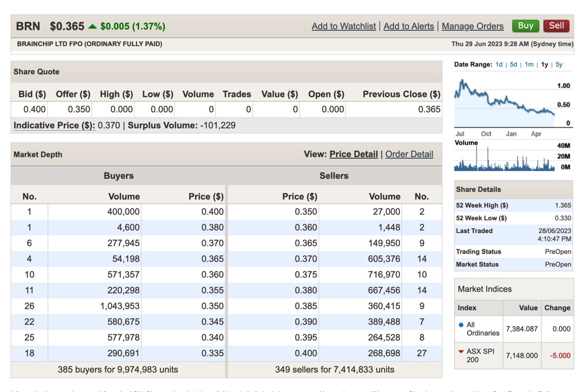The image size is (586, 392).
Task: Click the All Ordinaries value 7,384.087
Action: [522, 329]
